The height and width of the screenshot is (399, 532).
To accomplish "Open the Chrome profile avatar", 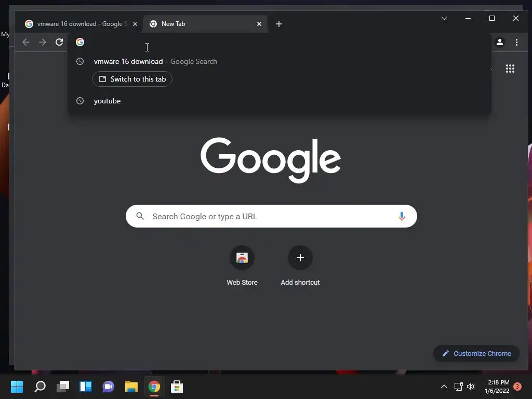I will click(500, 42).
